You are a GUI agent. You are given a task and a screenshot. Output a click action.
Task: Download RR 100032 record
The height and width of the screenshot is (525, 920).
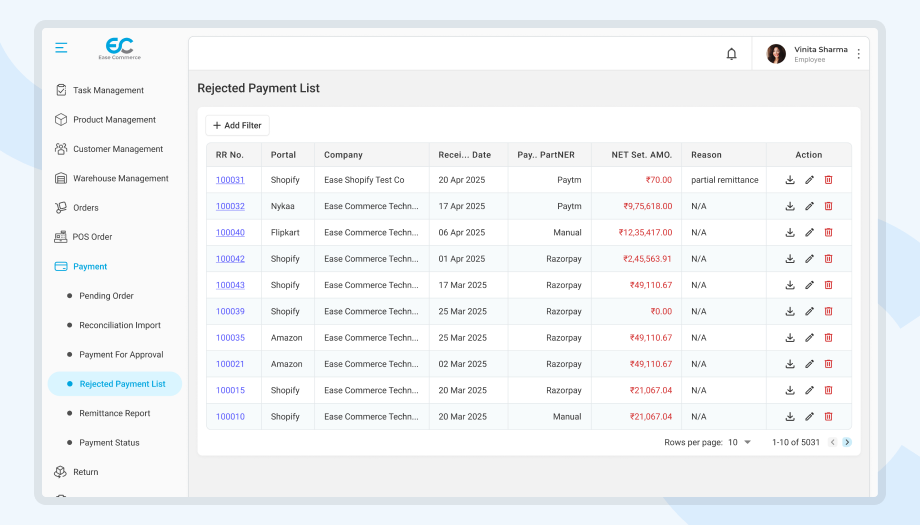[x=790, y=206]
